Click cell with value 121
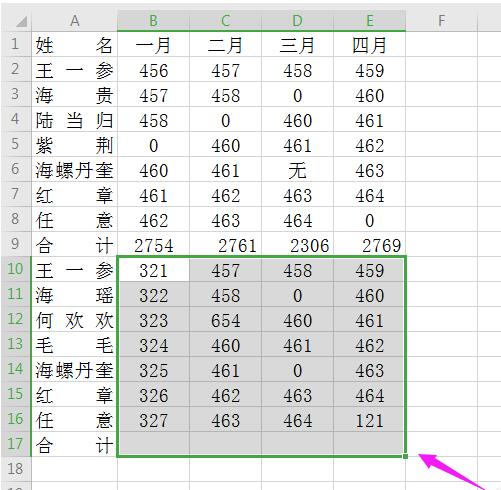 point(369,420)
